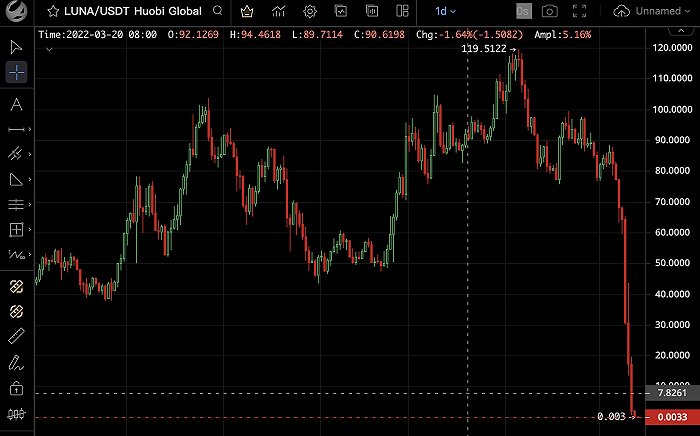This screenshot has height=436, width=700.
Task: Click the Chg:-1.64%(-1.5082) value
Action: [470, 35]
